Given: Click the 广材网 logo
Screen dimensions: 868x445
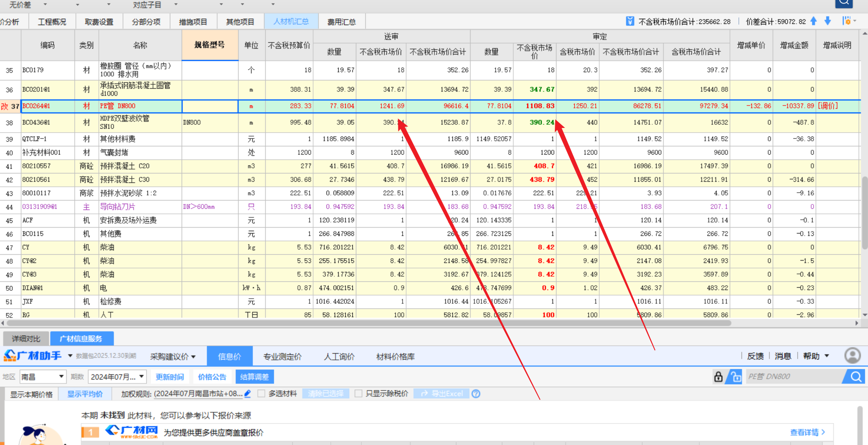Looking at the screenshot, I should tap(131, 432).
